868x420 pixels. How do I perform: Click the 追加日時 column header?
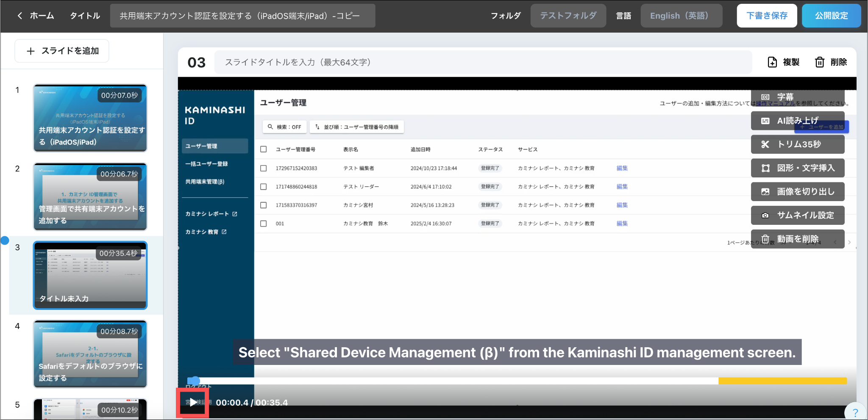(420, 149)
